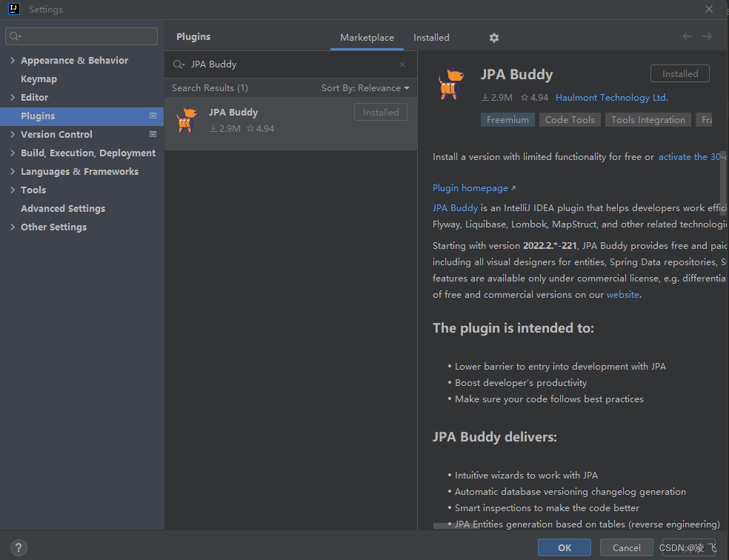Select Keymap in the settings tree
The width and height of the screenshot is (729, 560).
(39, 79)
